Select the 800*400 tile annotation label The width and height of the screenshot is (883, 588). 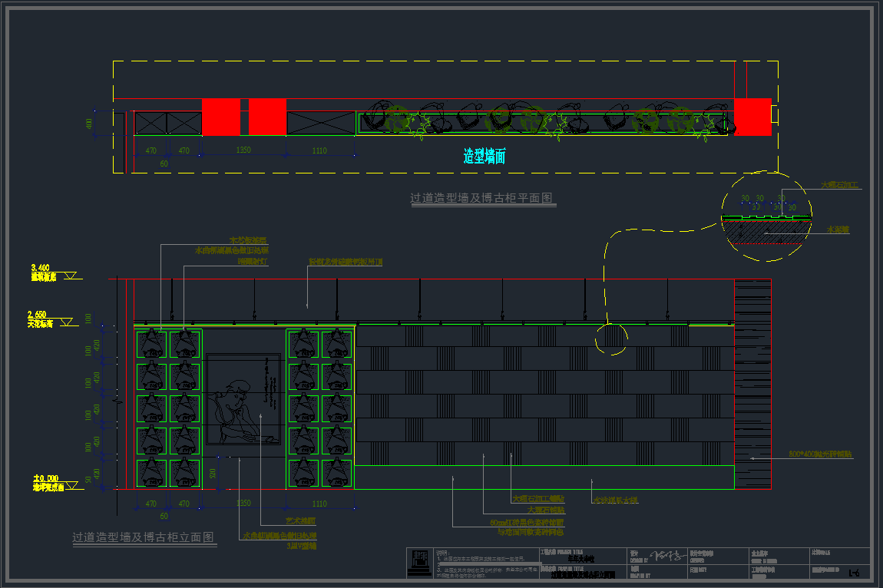(820, 454)
